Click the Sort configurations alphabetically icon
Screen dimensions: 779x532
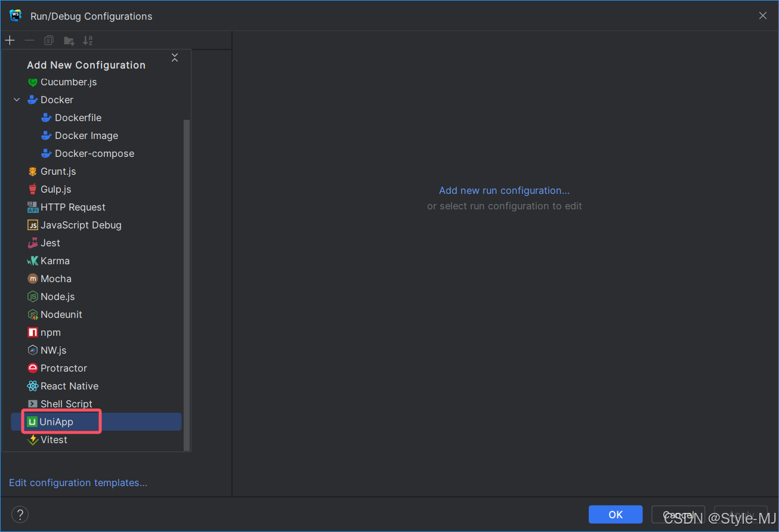[x=88, y=41]
